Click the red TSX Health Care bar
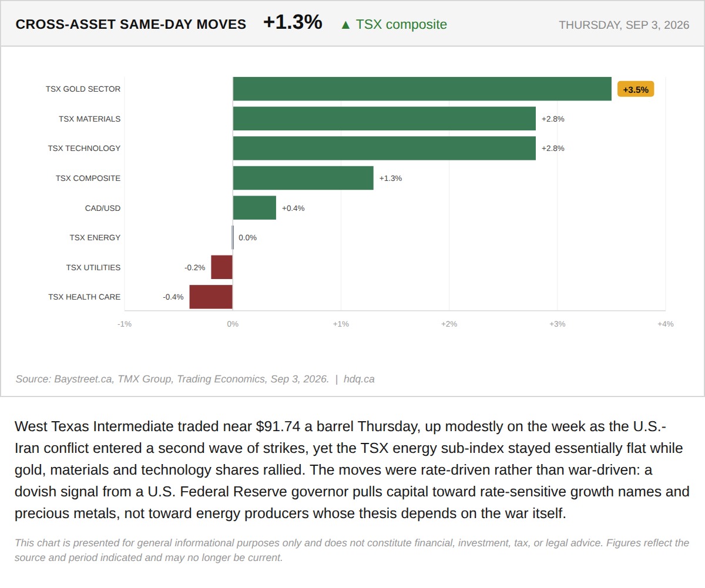705x588 pixels. [211, 297]
